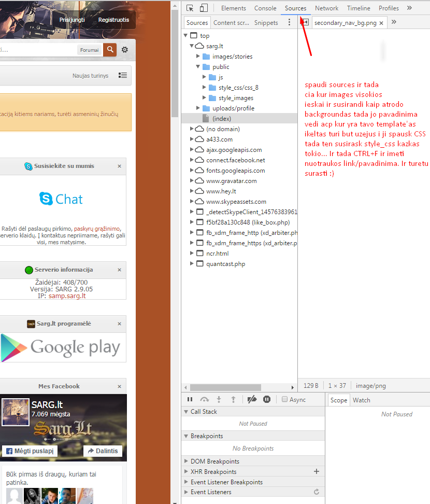
Task: Enable the Async checkbox
Action: (x=284, y=400)
